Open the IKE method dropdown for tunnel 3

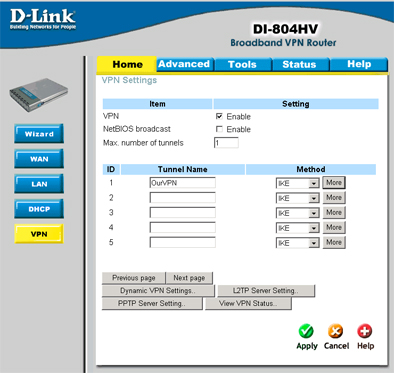(298, 213)
